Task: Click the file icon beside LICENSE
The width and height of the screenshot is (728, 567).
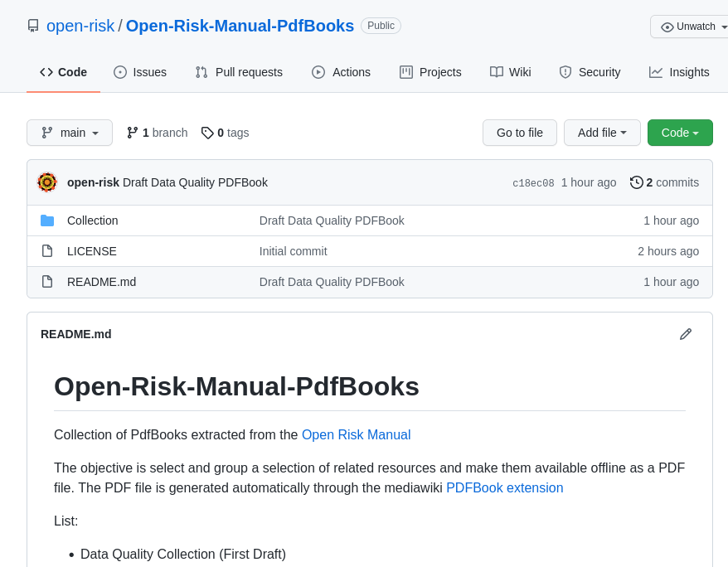Action: pos(47,251)
